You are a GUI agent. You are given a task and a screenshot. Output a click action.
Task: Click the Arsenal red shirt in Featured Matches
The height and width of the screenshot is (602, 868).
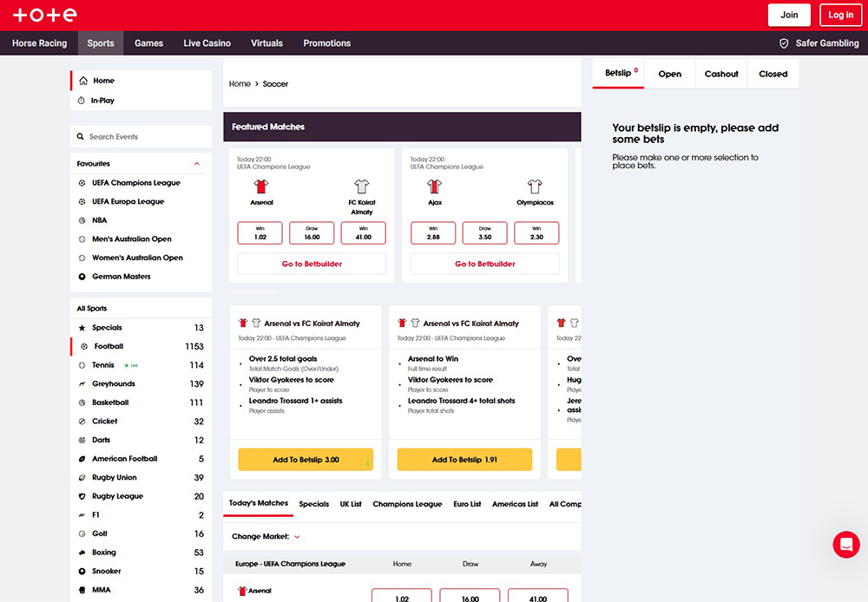click(261, 186)
